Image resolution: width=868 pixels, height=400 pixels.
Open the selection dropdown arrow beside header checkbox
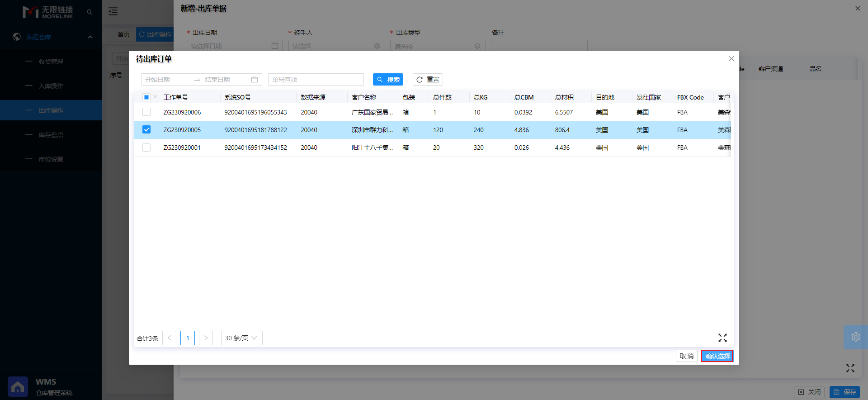[156, 96]
